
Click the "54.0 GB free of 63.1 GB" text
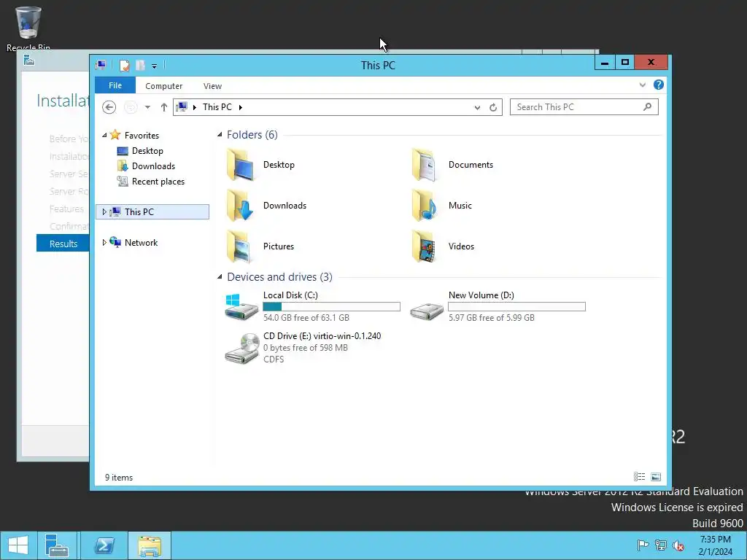tap(306, 318)
